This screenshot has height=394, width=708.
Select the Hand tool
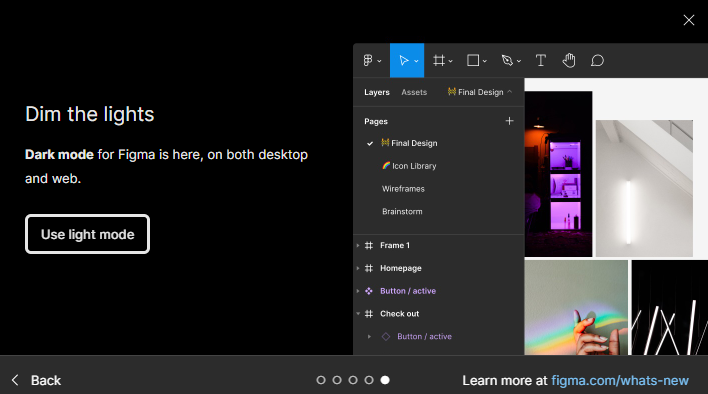click(x=569, y=60)
